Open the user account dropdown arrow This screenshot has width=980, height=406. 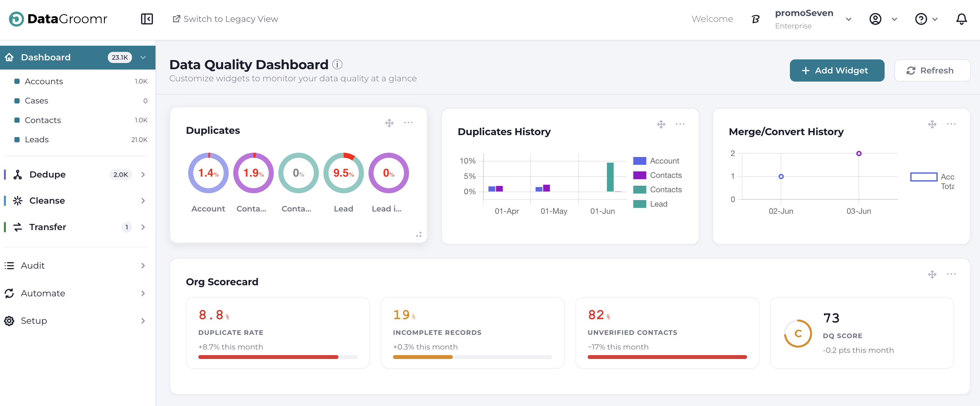(894, 19)
